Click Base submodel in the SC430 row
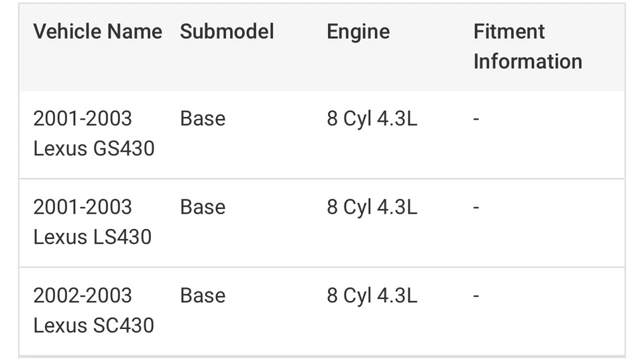 203,296
